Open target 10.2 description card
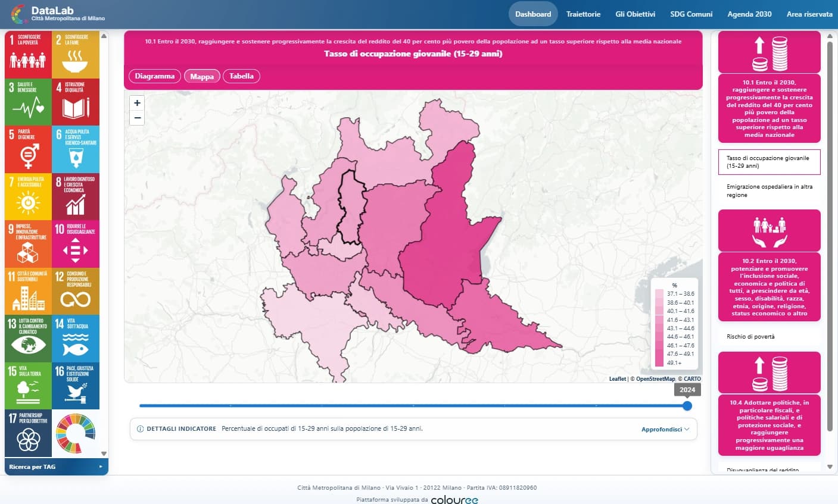838x504 pixels. tap(770, 287)
